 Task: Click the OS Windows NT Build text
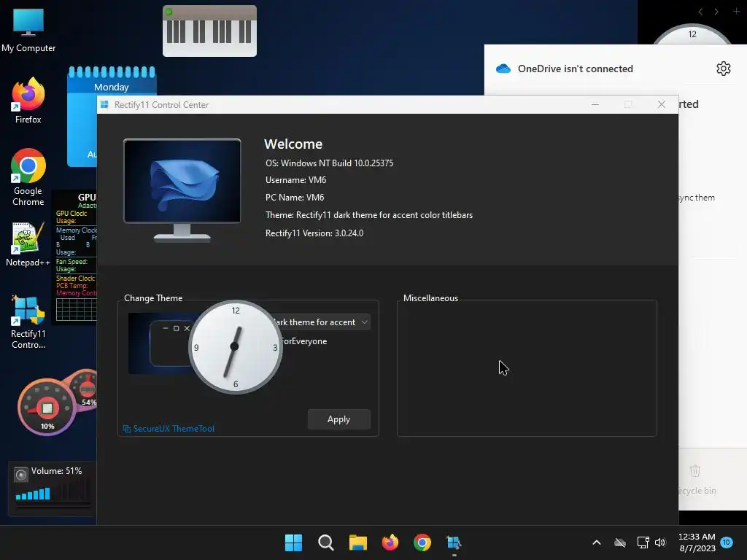point(329,163)
